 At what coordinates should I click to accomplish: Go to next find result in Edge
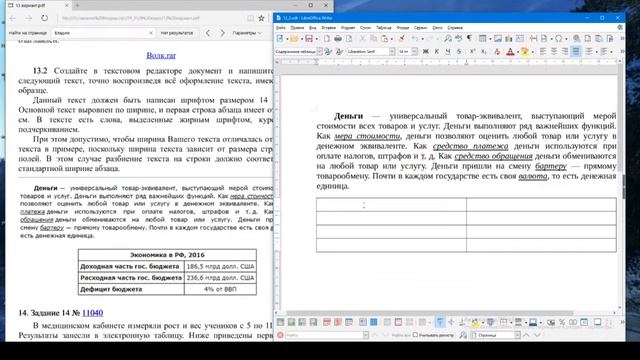tap(222, 33)
